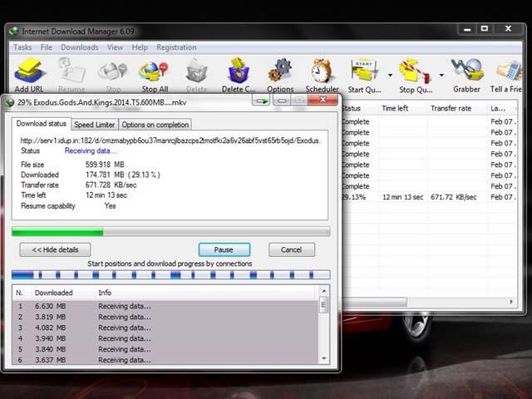This screenshot has height=399, width=532.
Task: Switch to the Speed Limiter tab
Action: (x=94, y=125)
